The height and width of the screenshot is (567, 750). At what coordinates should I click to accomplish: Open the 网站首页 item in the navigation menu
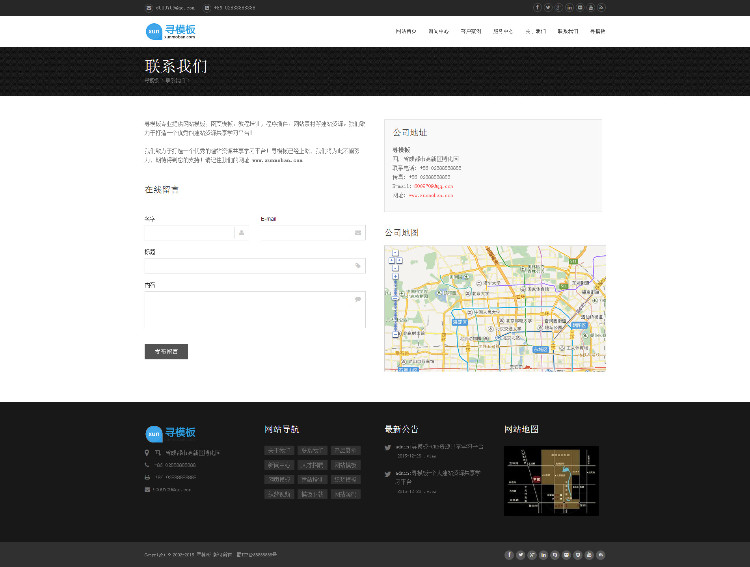406,31
